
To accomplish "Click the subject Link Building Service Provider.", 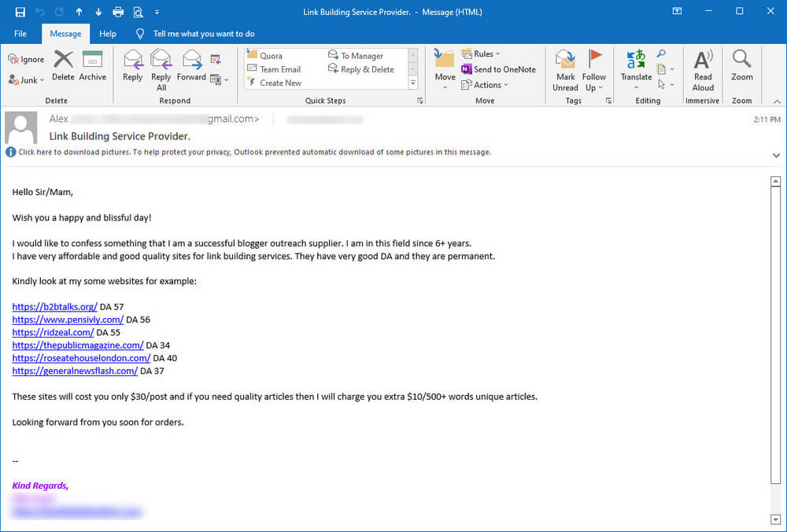I will click(120, 136).
